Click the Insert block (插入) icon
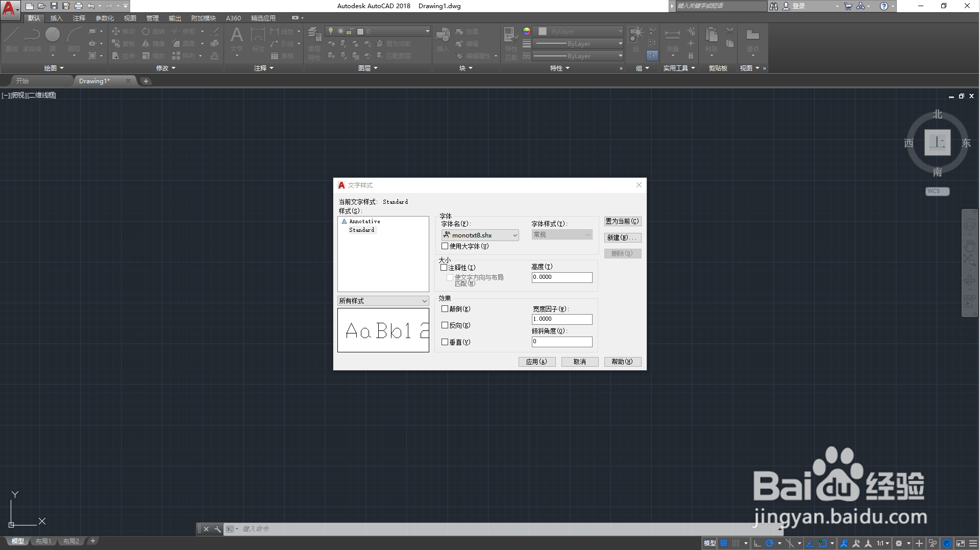Screen dimensions: 980x550 coord(443,40)
